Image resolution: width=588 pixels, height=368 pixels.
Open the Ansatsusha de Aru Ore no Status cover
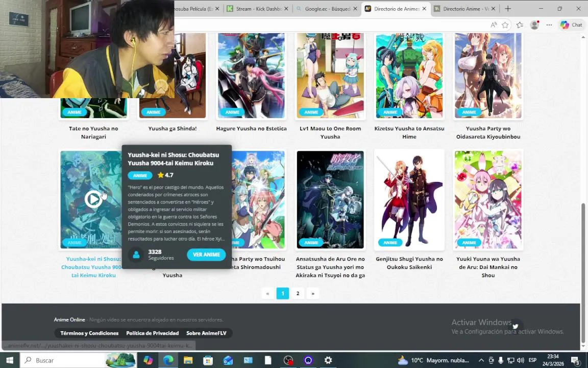[330, 200]
